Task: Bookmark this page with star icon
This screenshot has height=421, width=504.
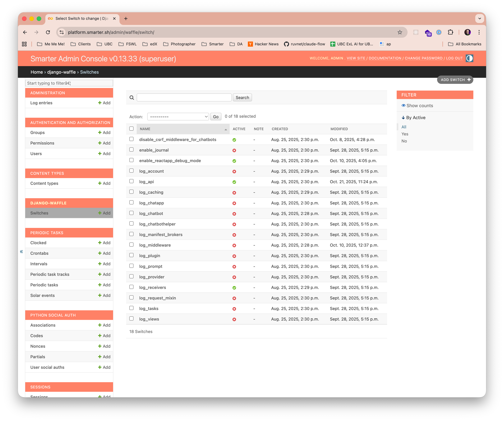Action: coord(400,32)
